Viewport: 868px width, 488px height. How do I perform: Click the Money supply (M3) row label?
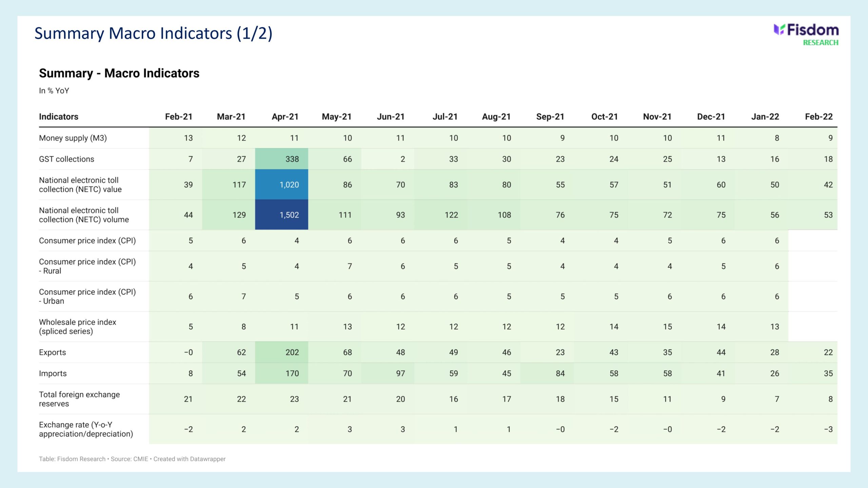click(73, 138)
